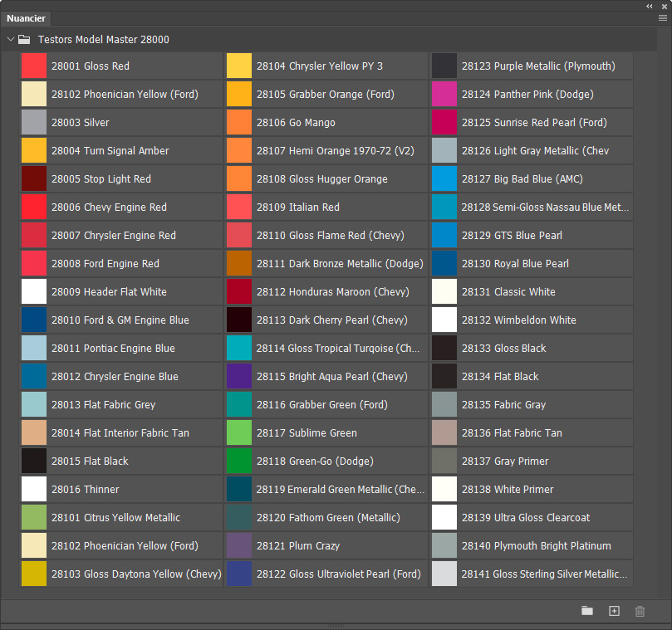Image resolution: width=672 pixels, height=630 pixels.
Task: Click the 28121 Plum Crazy swatch
Action: [x=239, y=546]
